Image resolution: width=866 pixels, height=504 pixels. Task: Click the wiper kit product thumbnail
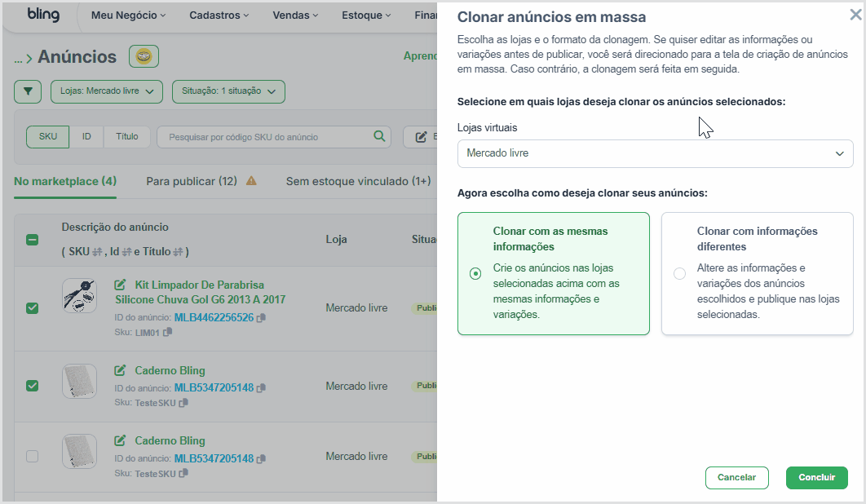pos(80,296)
